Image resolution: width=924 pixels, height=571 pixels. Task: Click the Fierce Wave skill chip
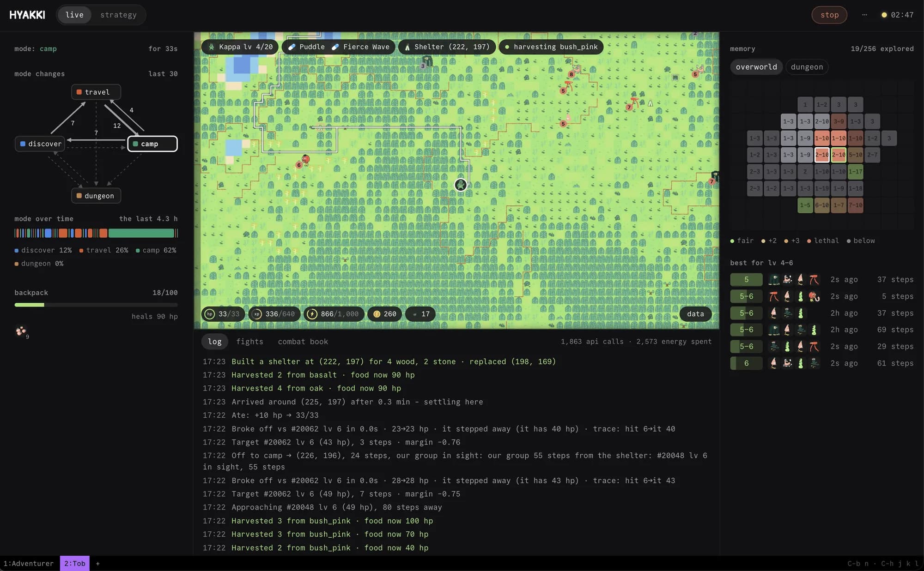(361, 47)
